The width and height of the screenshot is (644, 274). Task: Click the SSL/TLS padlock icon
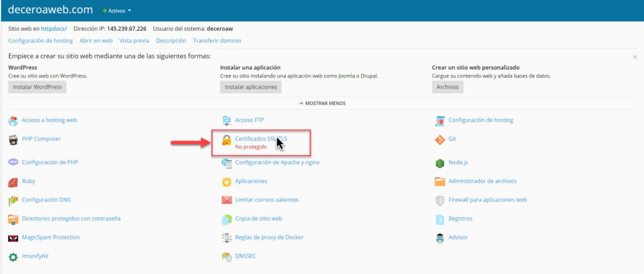(226, 140)
